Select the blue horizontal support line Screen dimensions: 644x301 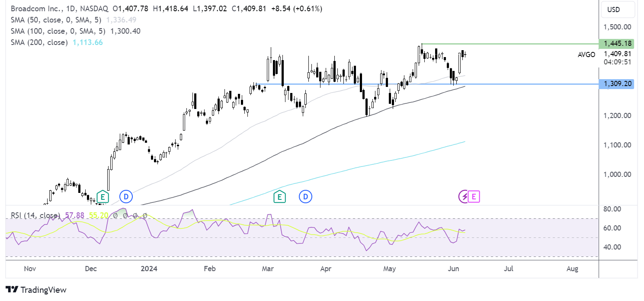click(427, 84)
